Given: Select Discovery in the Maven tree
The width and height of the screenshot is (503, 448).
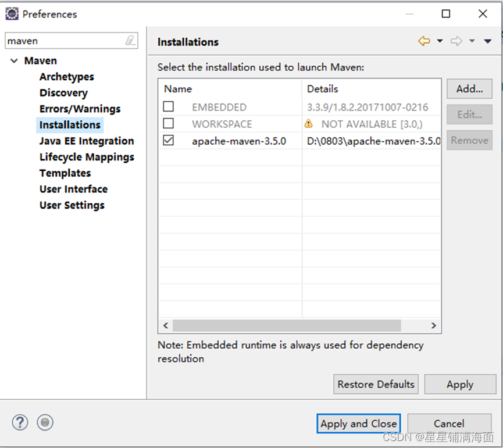Looking at the screenshot, I should point(63,93).
